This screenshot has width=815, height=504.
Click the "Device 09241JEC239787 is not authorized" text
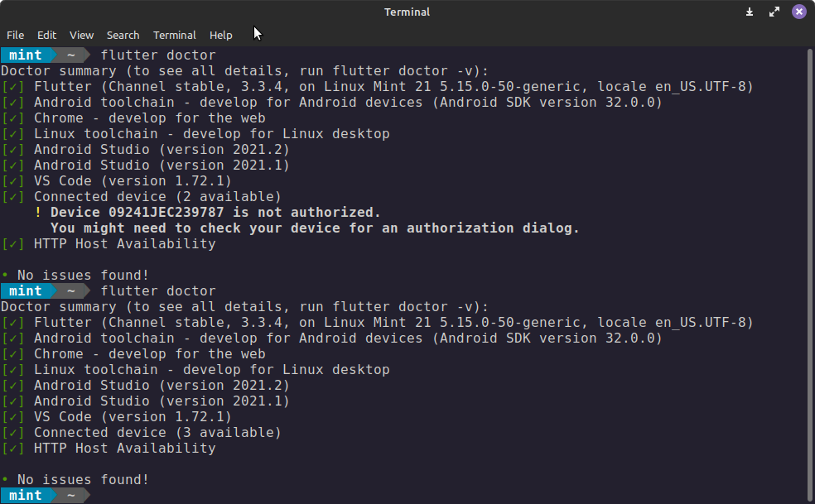coord(215,213)
